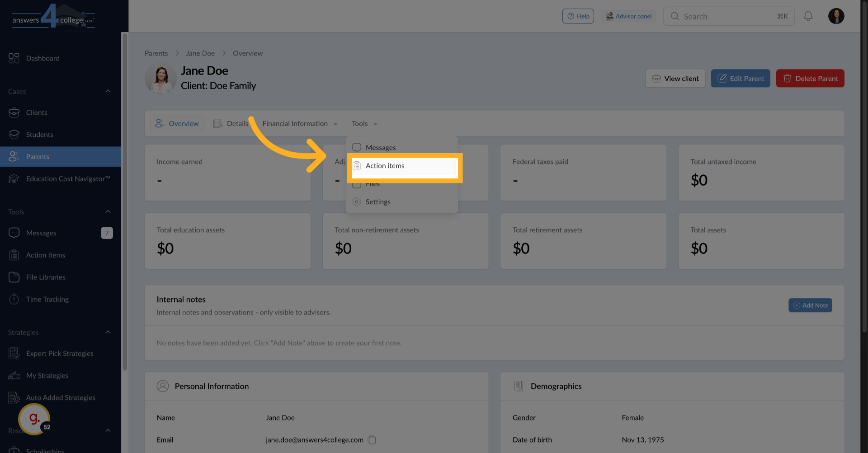Click inside the Search field
This screenshot has height=453, width=868.
tap(728, 16)
